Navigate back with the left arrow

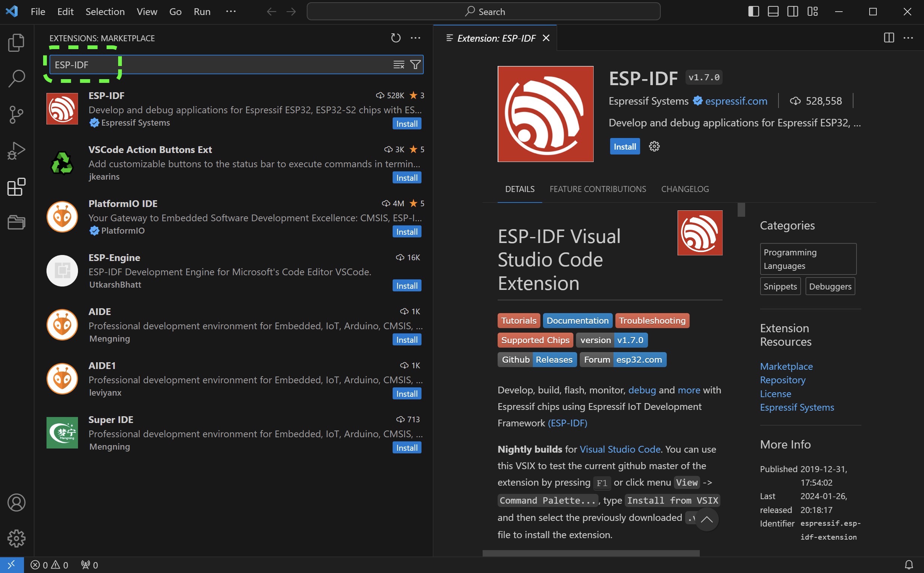[x=271, y=12]
